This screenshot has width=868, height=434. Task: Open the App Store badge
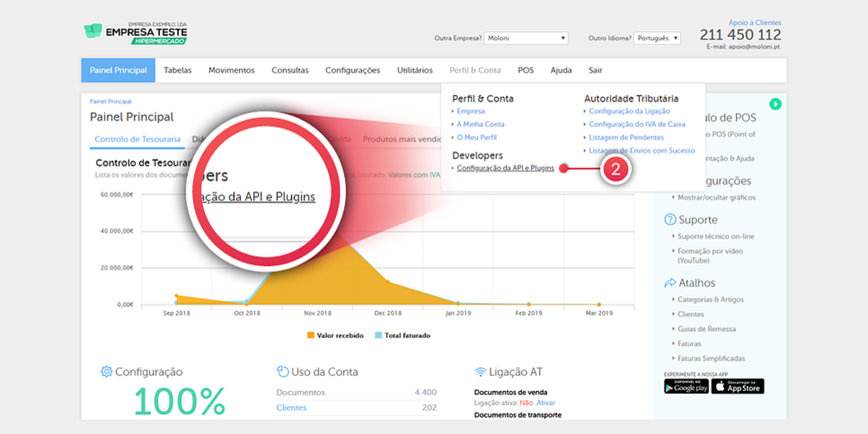coord(738,386)
